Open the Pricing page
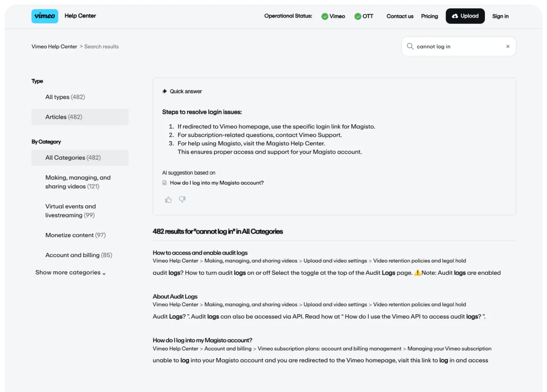 [x=429, y=16]
